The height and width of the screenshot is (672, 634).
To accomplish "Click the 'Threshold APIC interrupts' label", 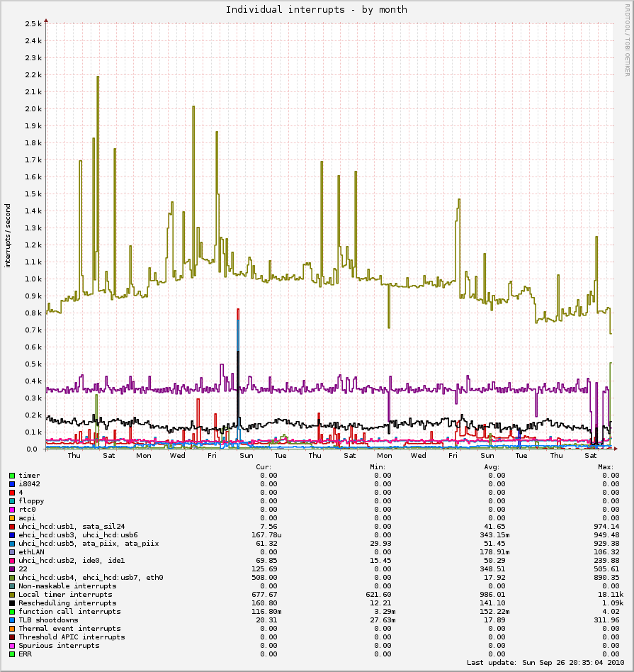I will click(72, 637).
